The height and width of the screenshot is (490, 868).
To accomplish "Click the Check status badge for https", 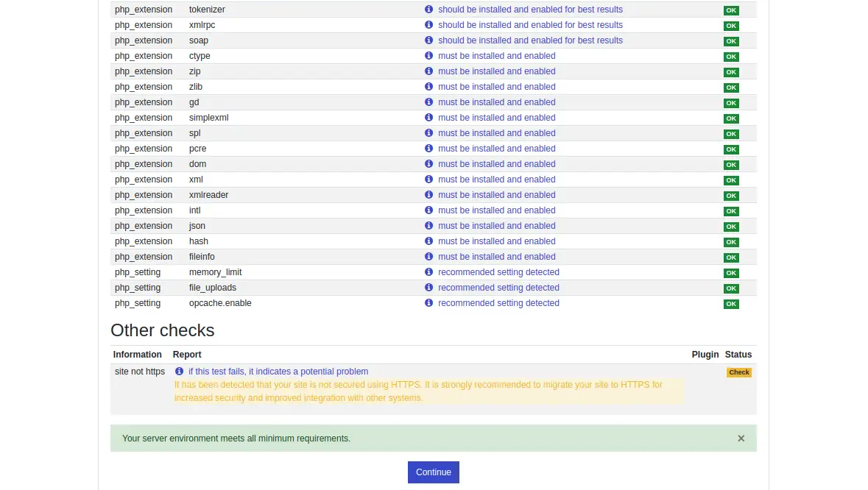I will tap(739, 372).
